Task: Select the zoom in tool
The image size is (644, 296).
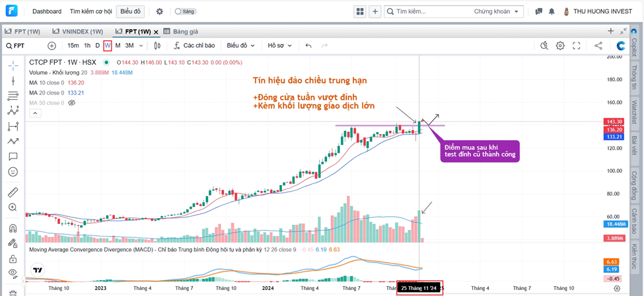Action: click(13, 207)
